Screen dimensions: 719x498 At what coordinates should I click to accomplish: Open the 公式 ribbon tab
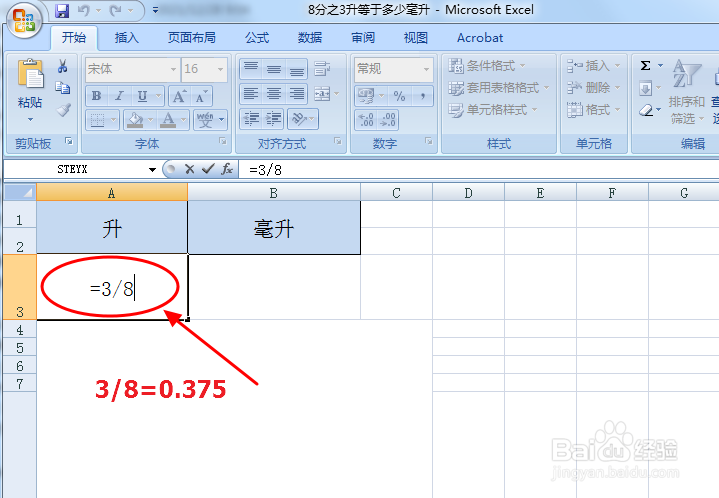257,38
